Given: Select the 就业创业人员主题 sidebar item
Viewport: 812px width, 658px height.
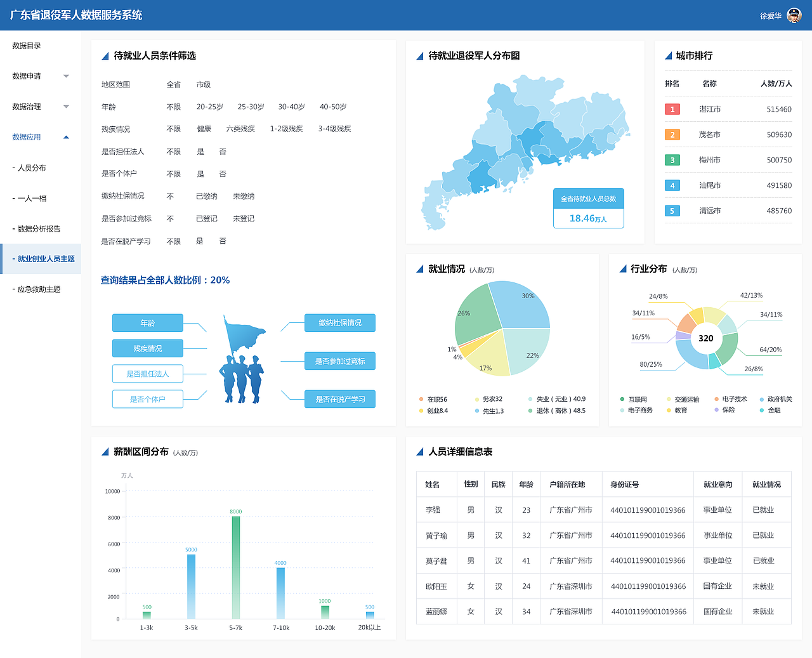Looking at the screenshot, I should click(x=41, y=259).
